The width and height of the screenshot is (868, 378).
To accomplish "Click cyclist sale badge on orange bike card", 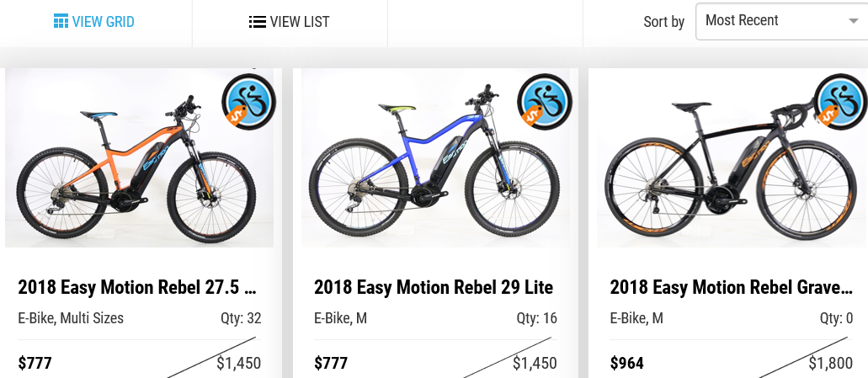I will click(248, 102).
